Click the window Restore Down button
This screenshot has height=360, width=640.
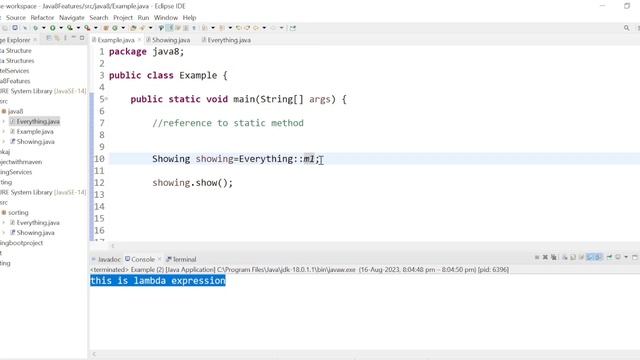tap(627, 6)
